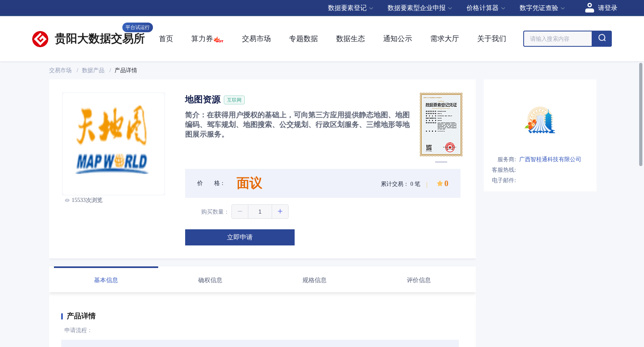Expand the 数据要素登记 dropdown

[x=350, y=8]
